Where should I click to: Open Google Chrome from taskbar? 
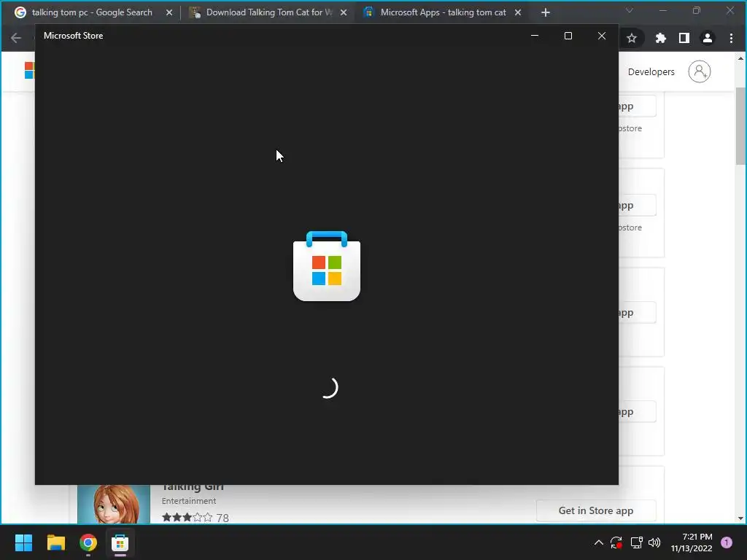88,542
